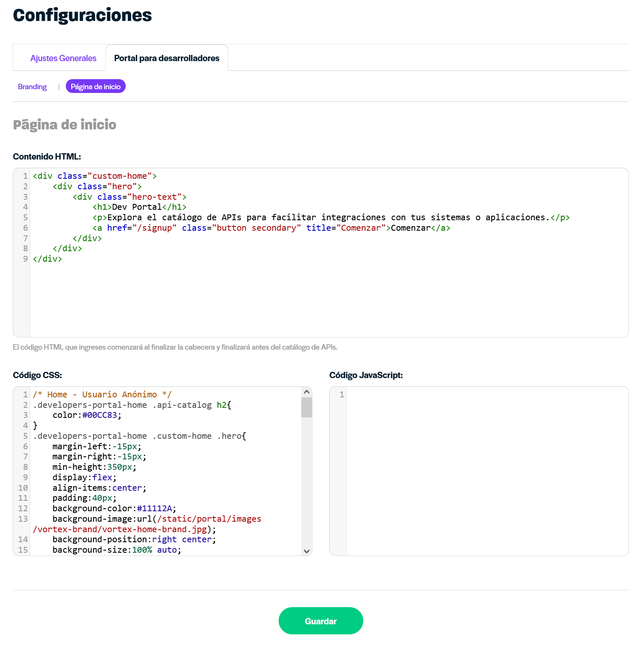Screen dimensions: 644x649
Task: Click the background-size:100% auto line
Action: [x=117, y=550]
